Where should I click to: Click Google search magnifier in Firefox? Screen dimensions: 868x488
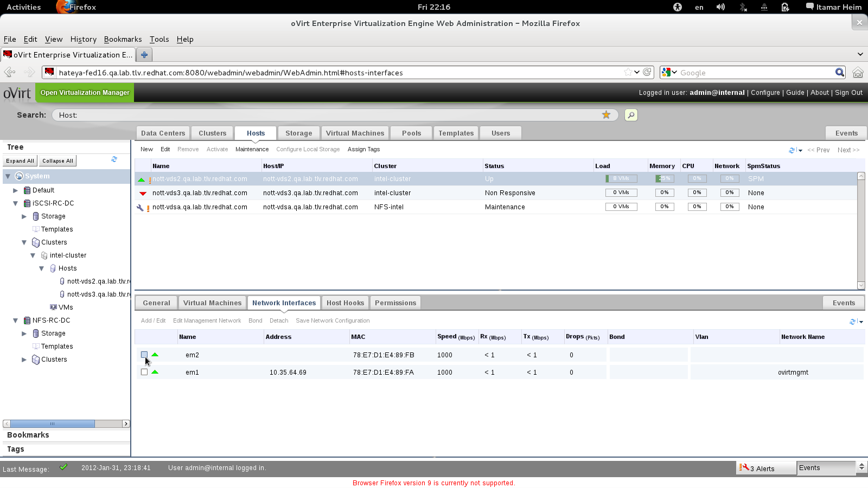840,72
